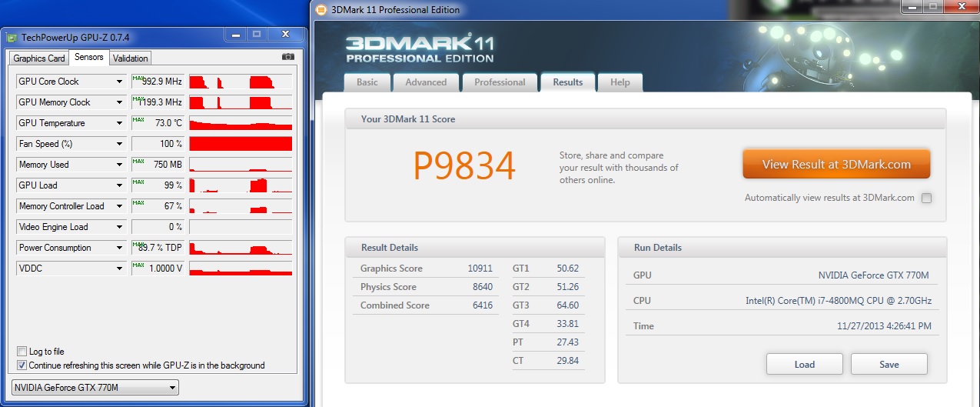
Task: Click the Run Details NVIDIA GeForce GTX 770M text
Action: click(x=875, y=275)
